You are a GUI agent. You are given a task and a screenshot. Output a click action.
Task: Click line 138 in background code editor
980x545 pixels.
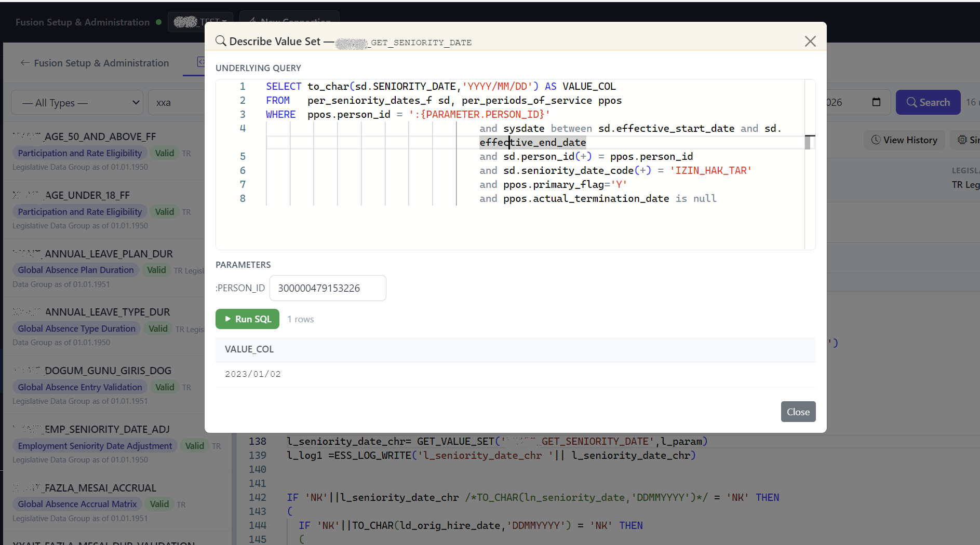coord(497,441)
